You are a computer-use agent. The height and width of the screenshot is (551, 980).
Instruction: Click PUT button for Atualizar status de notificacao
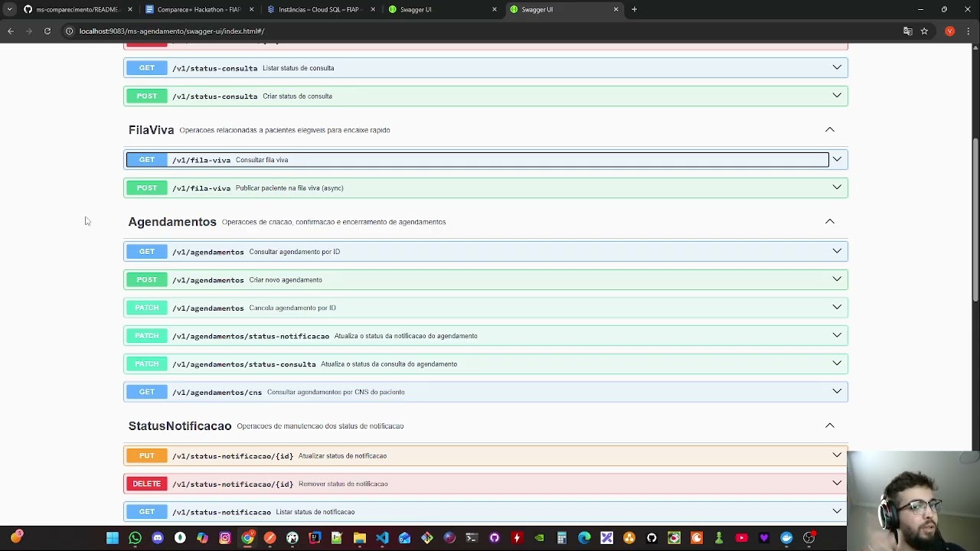147,455
